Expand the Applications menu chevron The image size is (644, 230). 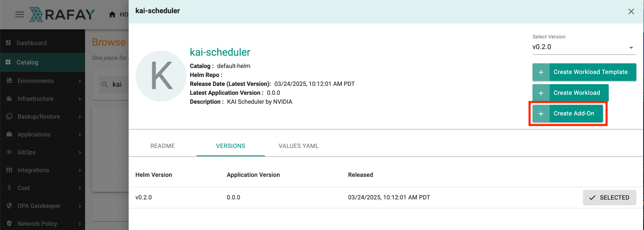(80, 134)
